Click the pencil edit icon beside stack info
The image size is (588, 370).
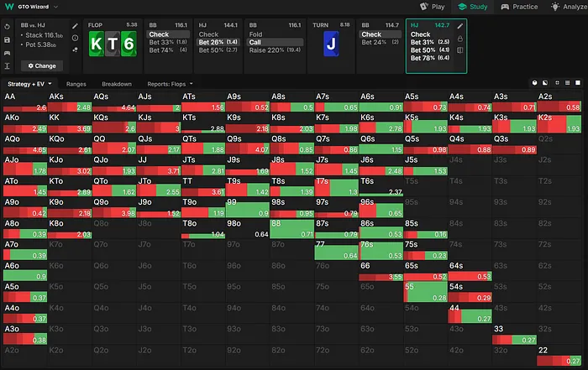click(76, 26)
